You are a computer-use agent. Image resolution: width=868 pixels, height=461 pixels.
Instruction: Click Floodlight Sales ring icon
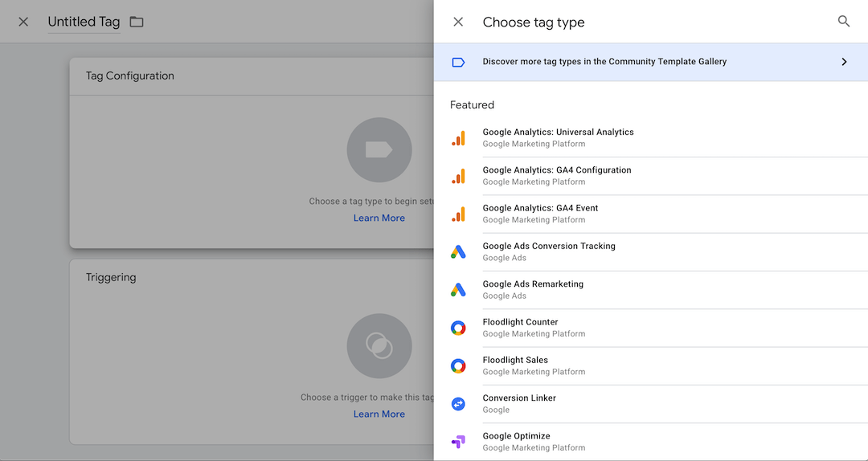(458, 365)
